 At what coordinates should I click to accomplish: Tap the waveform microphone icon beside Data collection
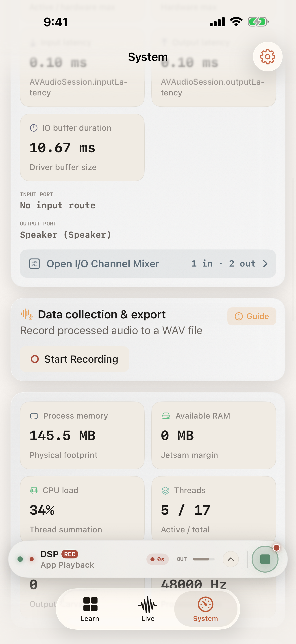[27, 314]
